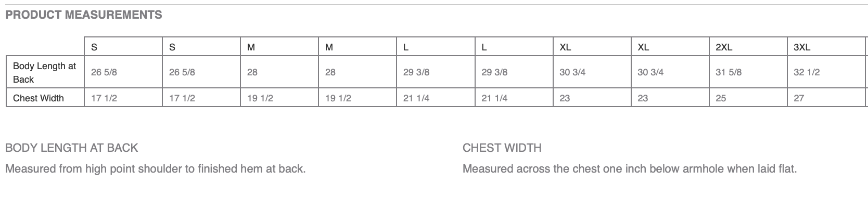Click the empty top-left table cell
This screenshot has width=868, height=210.
tap(45, 47)
